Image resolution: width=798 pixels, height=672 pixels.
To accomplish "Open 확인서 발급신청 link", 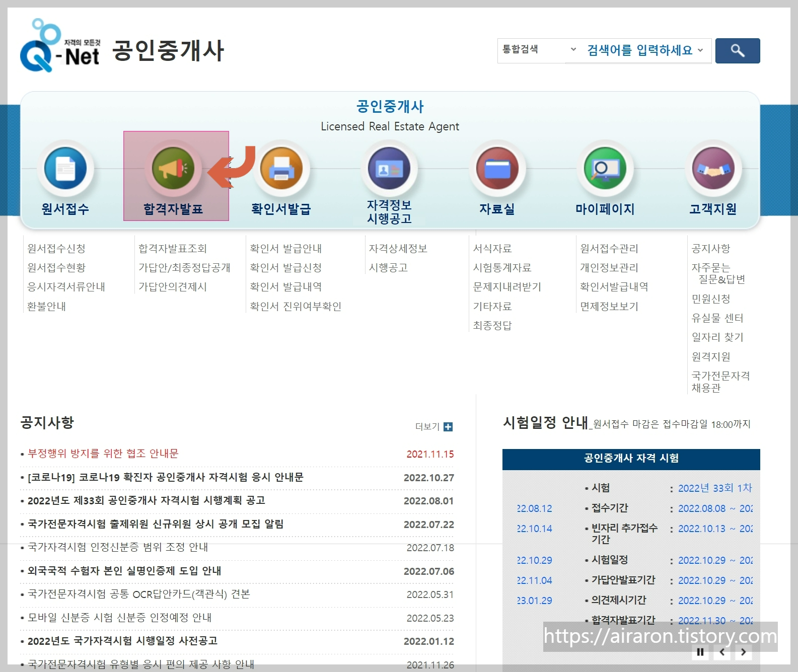I will coord(285,267).
